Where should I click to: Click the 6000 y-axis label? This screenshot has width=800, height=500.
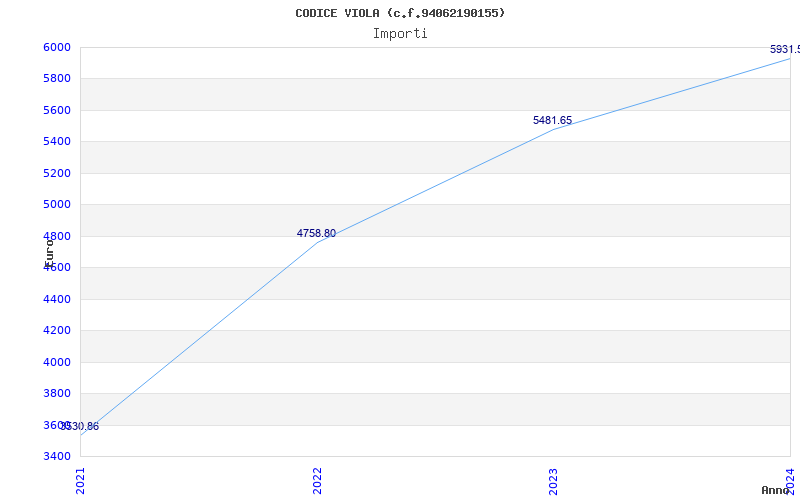coord(57,47)
